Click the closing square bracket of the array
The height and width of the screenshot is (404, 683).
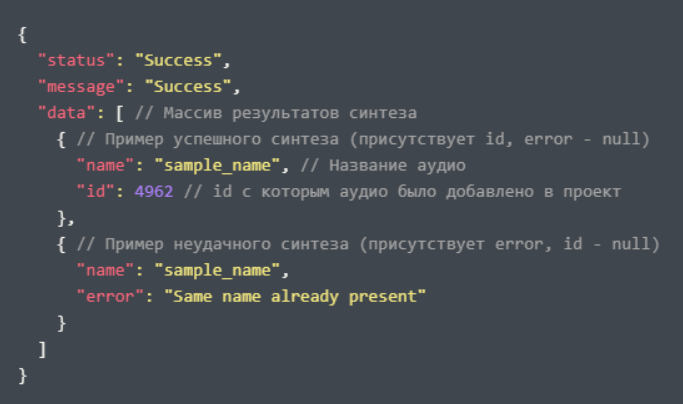pos(42,349)
